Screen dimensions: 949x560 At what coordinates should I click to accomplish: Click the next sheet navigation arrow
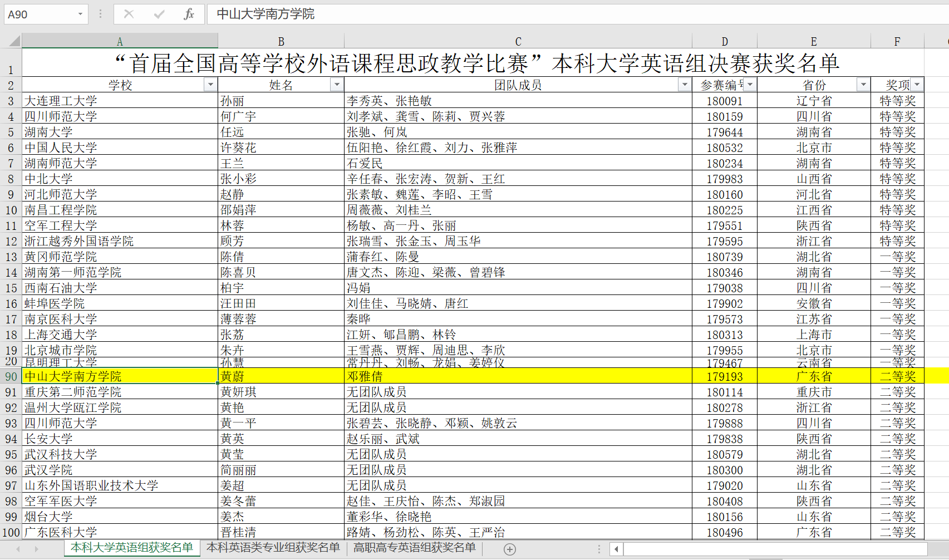37,549
